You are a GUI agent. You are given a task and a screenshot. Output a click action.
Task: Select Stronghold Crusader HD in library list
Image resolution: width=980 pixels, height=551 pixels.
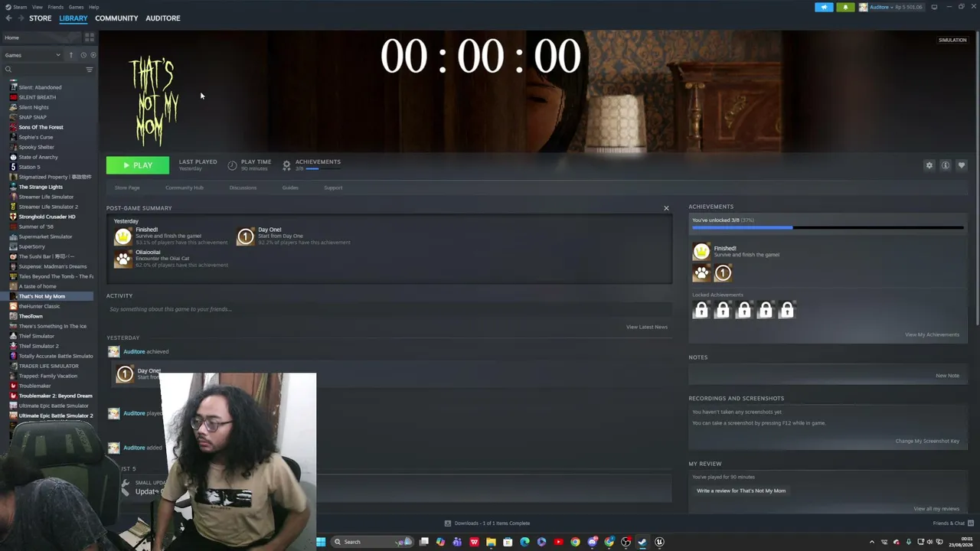point(49,217)
